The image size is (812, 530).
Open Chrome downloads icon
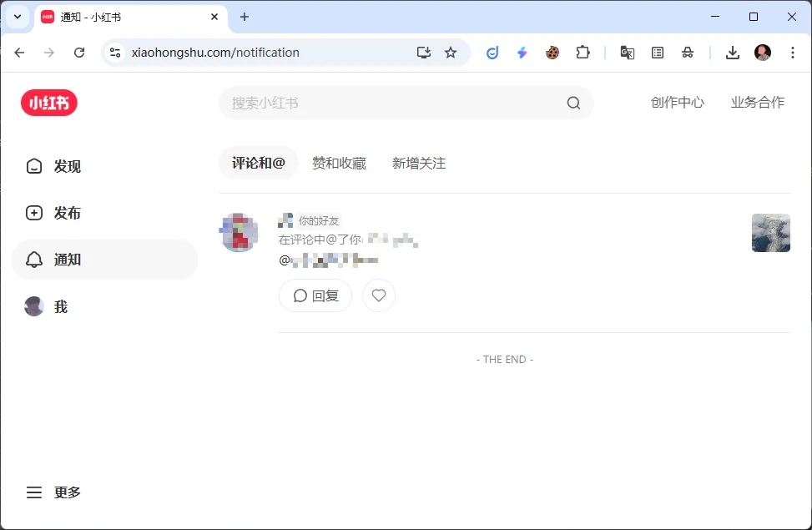click(732, 53)
